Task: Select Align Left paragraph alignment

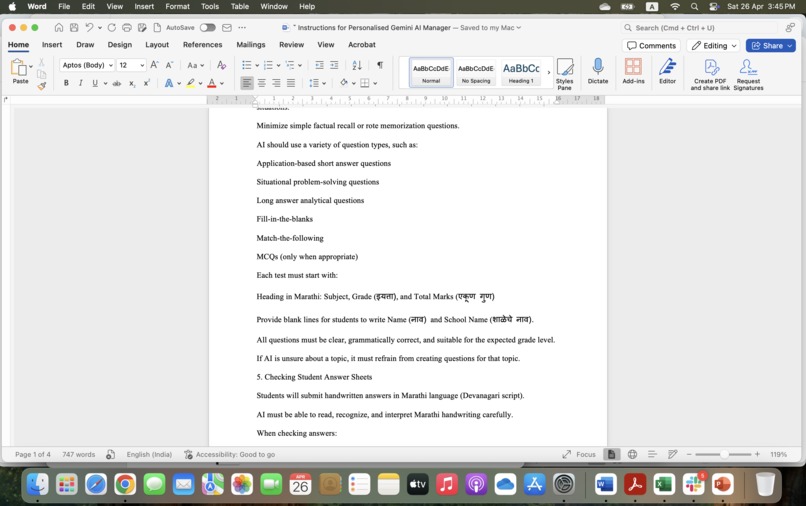Action: point(247,83)
